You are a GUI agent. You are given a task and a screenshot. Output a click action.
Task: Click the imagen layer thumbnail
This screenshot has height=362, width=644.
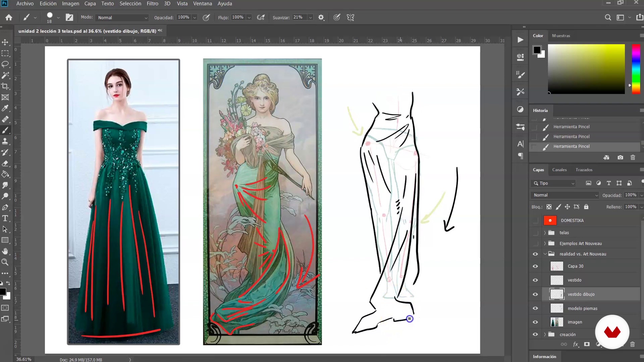click(x=557, y=322)
